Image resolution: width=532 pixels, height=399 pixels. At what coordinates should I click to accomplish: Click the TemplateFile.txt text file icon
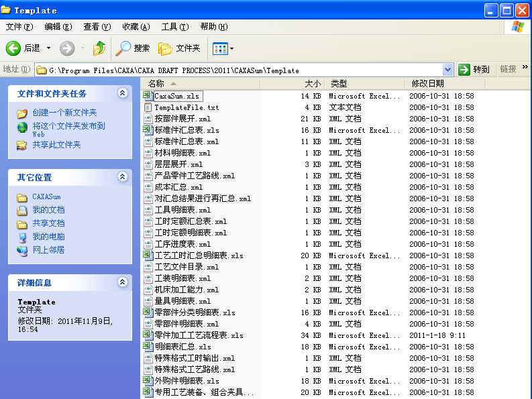tap(148, 107)
